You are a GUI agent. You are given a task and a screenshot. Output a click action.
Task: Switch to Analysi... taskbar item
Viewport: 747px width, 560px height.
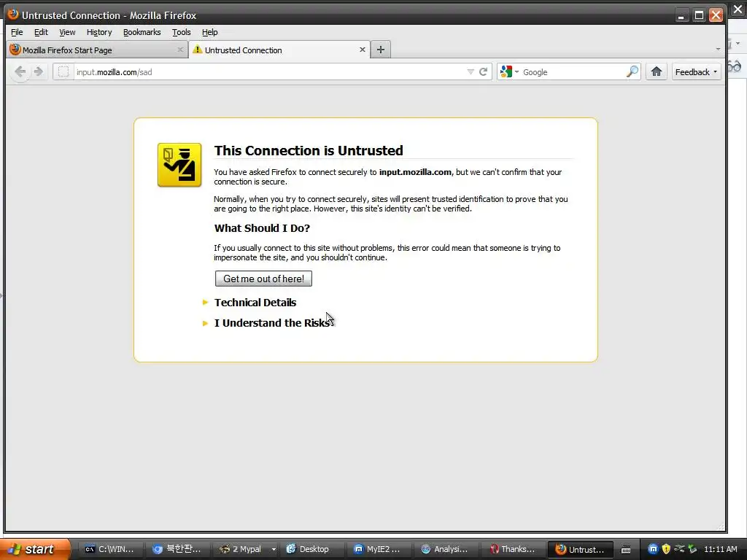tap(445, 549)
